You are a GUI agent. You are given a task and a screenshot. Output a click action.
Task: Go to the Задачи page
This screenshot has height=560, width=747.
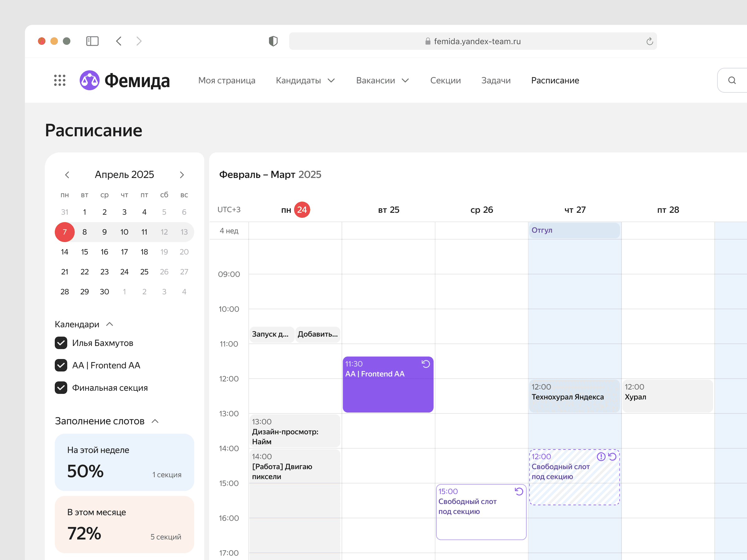pyautogui.click(x=496, y=80)
